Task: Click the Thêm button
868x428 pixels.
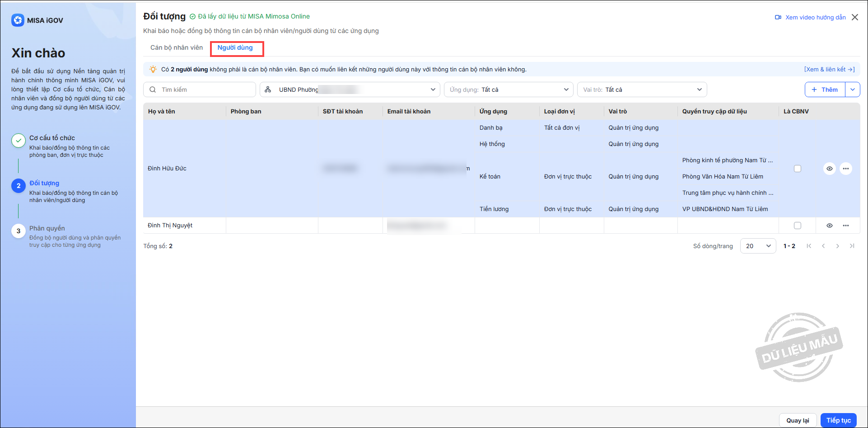Action: click(x=825, y=89)
